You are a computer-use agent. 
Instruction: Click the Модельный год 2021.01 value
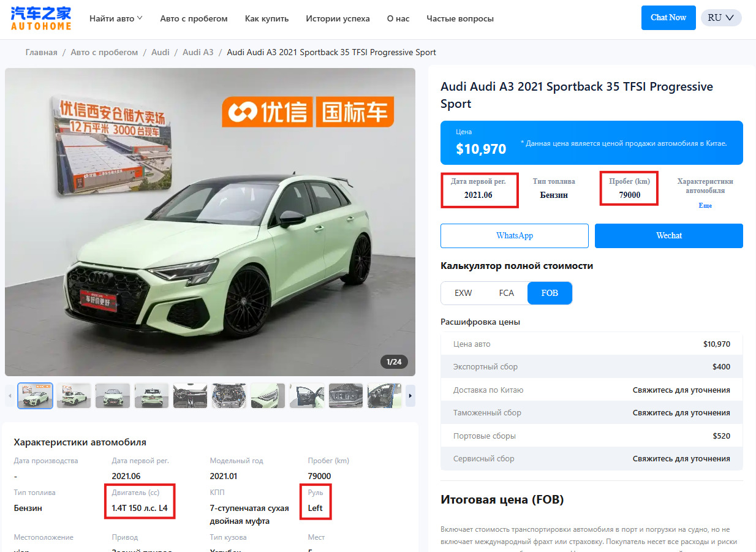pyautogui.click(x=224, y=476)
